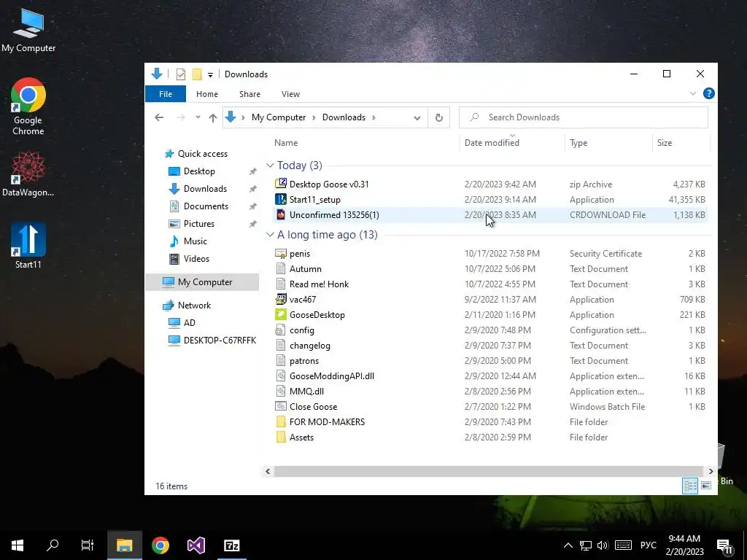Click Search Downloads input field
This screenshot has height=560, width=747.
pos(583,117)
